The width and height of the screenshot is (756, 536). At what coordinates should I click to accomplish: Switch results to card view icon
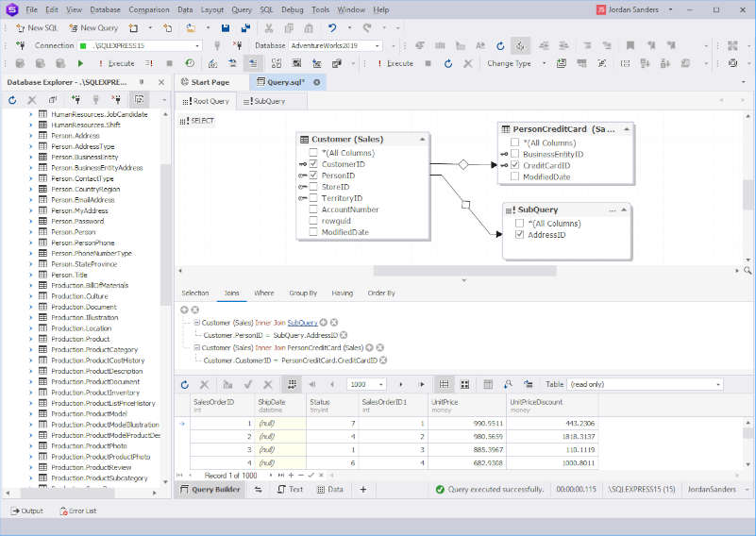coord(464,384)
